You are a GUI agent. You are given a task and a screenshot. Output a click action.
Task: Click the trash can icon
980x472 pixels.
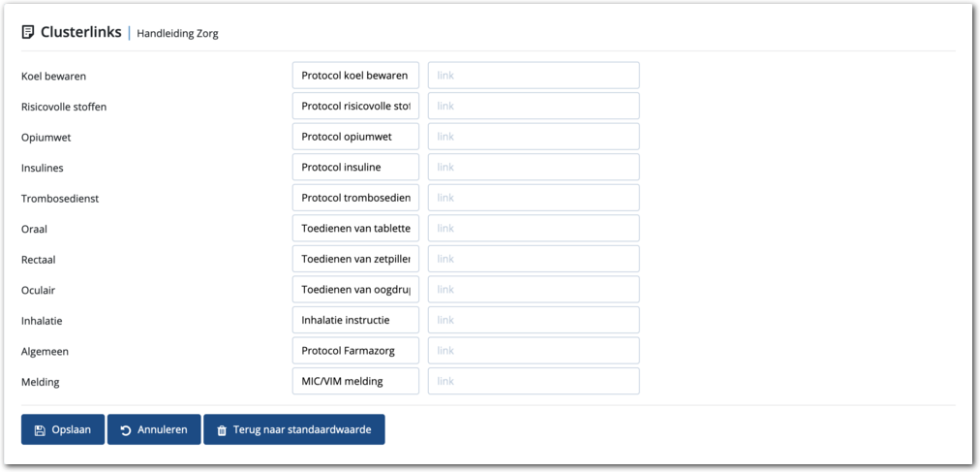click(x=222, y=430)
